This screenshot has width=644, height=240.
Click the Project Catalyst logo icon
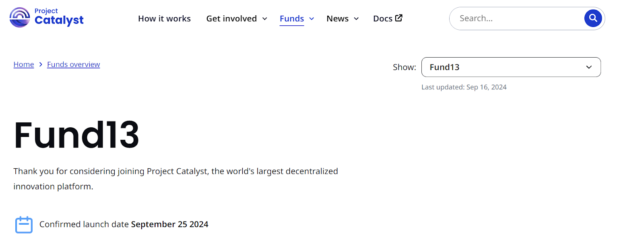[x=20, y=17]
